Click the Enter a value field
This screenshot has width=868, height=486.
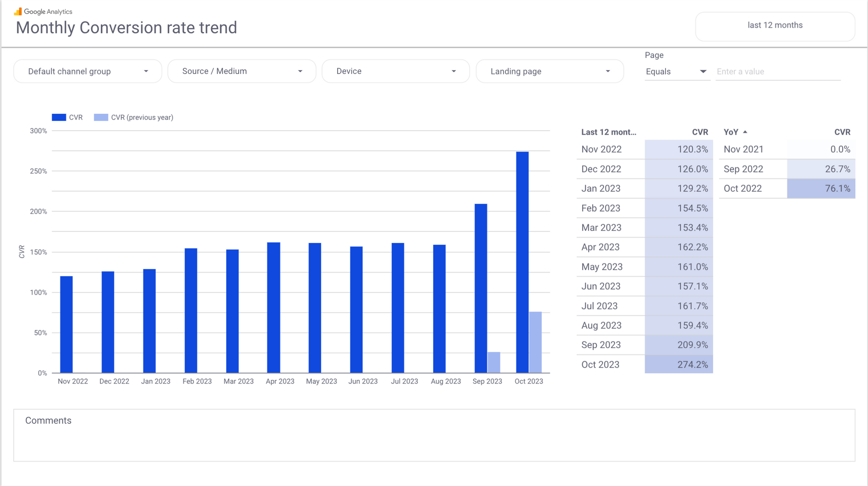coord(777,72)
